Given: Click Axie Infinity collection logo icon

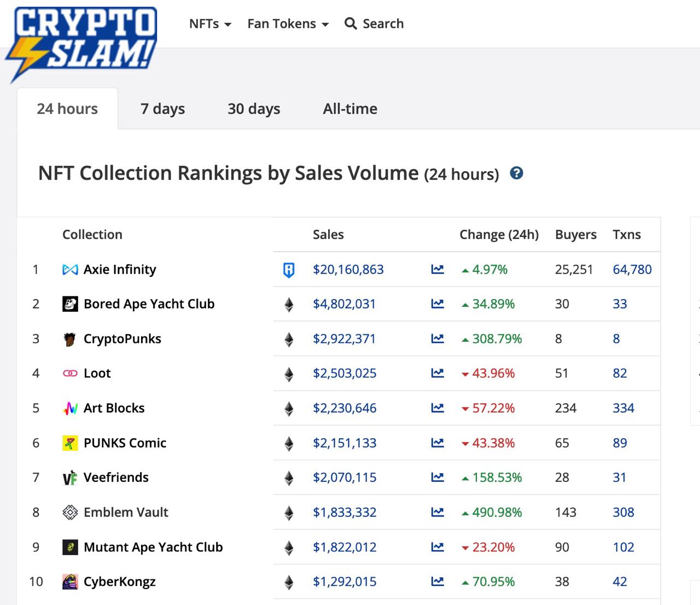Looking at the screenshot, I should (70, 270).
